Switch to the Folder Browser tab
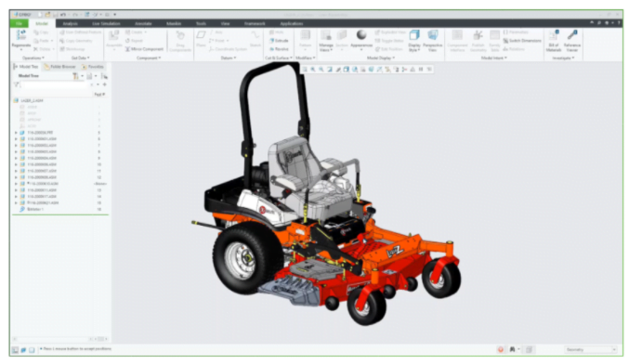The image size is (629, 364). click(59, 67)
